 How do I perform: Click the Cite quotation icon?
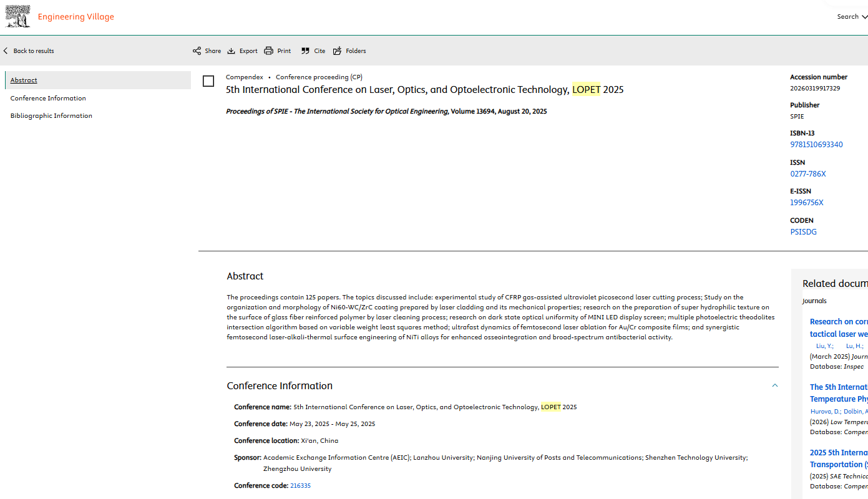coord(305,51)
